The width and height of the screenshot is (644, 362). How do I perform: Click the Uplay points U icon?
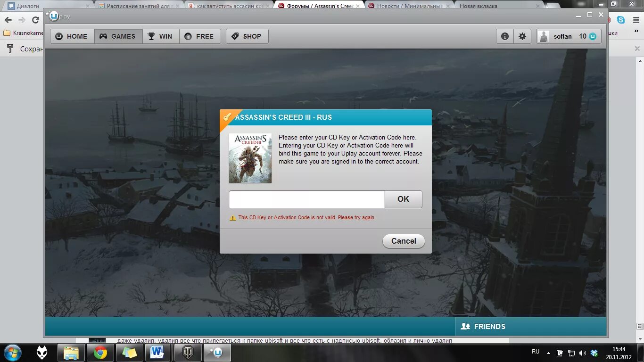tap(593, 36)
